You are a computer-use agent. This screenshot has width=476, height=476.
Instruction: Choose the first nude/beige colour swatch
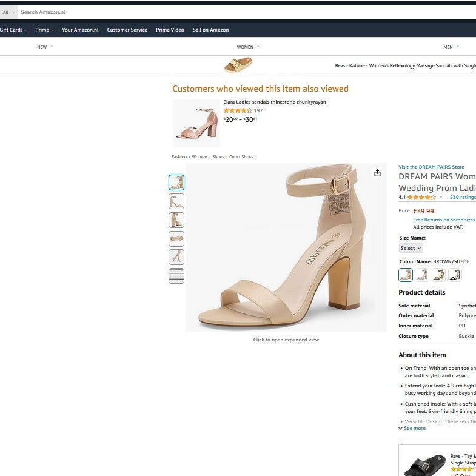(x=406, y=275)
